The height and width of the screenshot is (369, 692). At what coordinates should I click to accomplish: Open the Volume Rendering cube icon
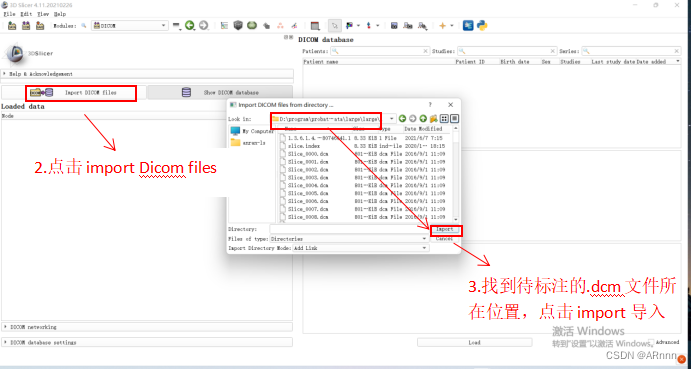238,26
